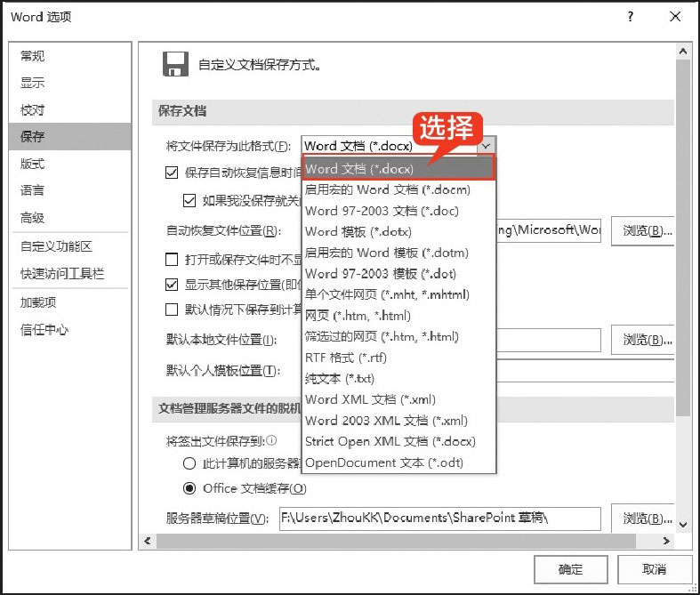Check 默认情况下保存到计算机 checkbox
The width and height of the screenshot is (700, 595).
pos(172,310)
